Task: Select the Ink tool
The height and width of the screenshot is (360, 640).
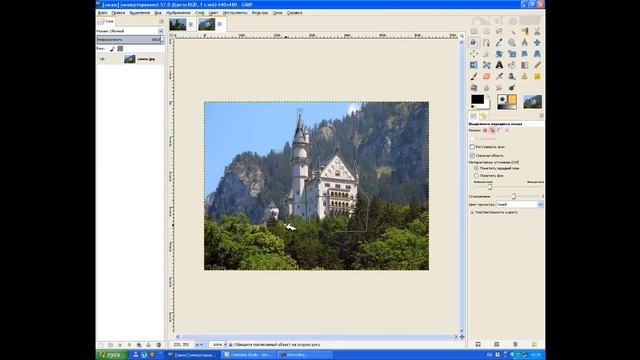Action: click(512, 76)
